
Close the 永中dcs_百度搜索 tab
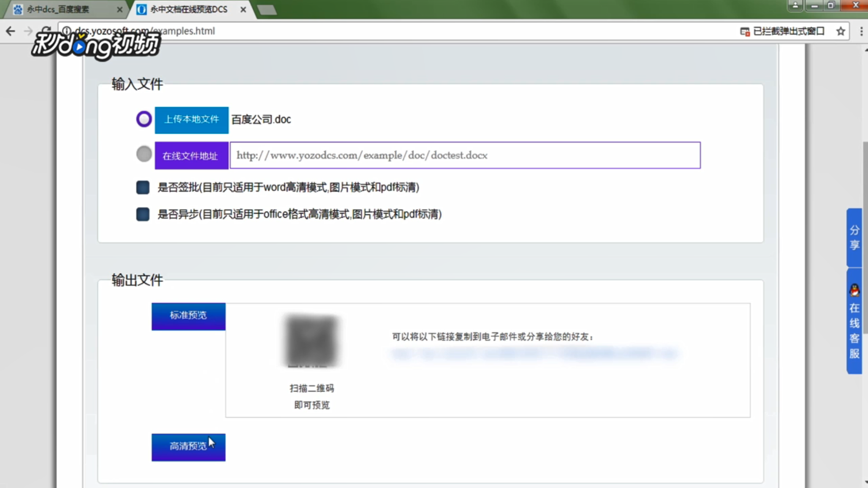(x=119, y=9)
